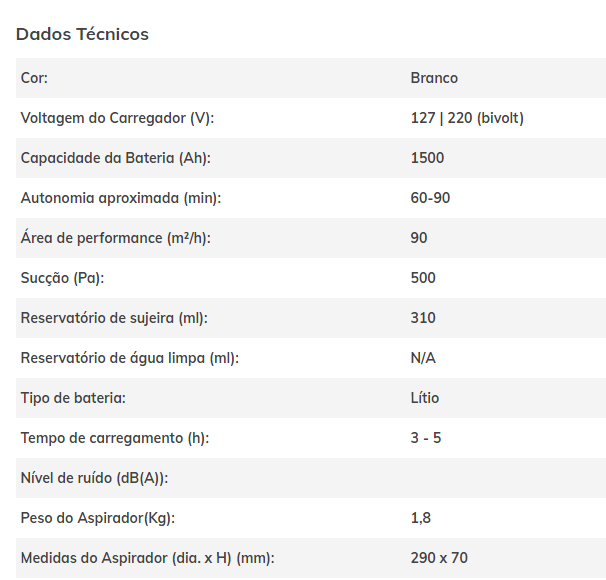
Task: Select the battery capacity value "1500"
Action: tap(427, 158)
